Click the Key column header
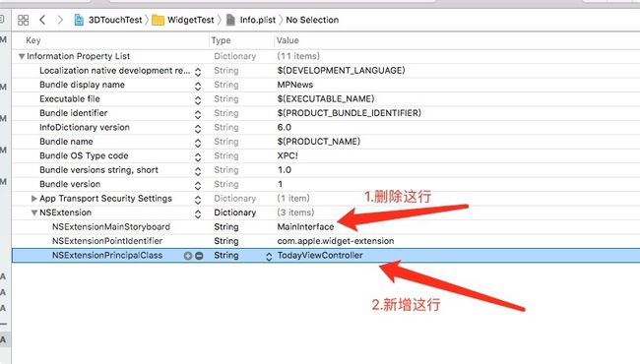 33,40
